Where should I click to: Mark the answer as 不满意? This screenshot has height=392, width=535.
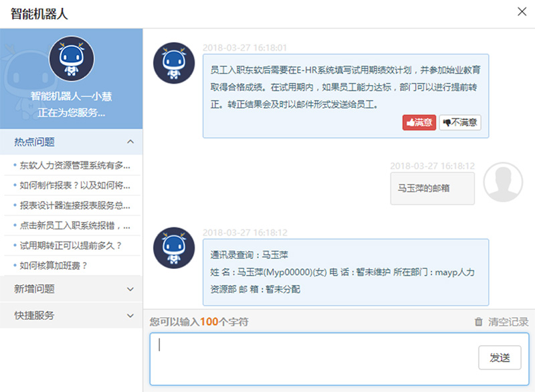pos(460,122)
